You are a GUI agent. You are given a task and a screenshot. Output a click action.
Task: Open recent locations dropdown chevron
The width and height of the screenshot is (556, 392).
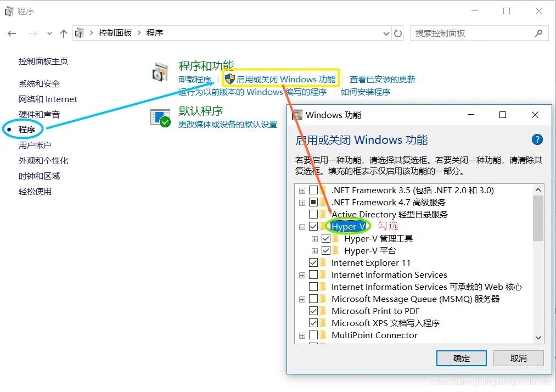pyautogui.click(x=49, y=33)
